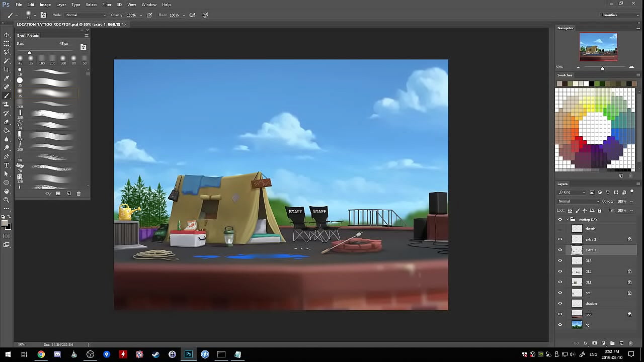
Task: Open the brush Mode dropdown
Action: point(86,15)
